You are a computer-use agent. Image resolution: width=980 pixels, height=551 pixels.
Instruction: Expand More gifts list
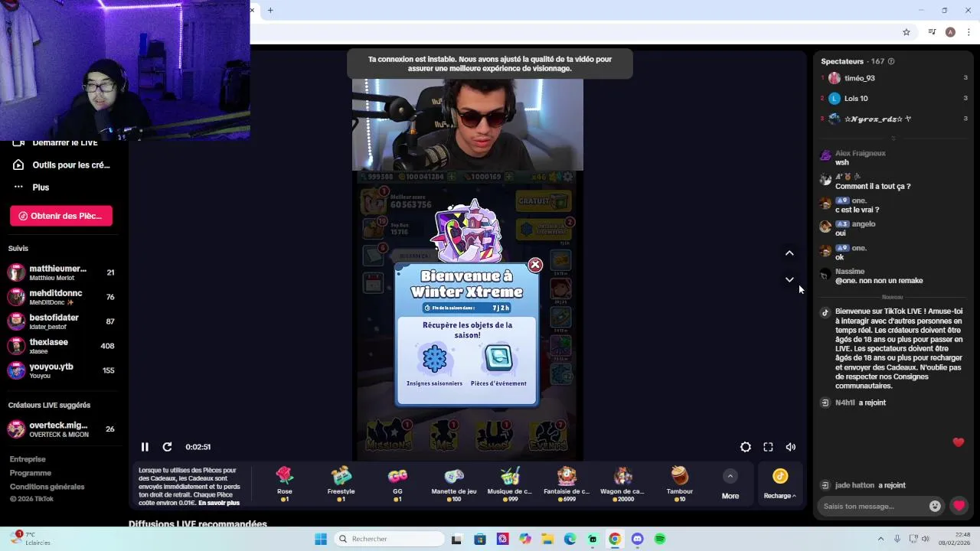pyautogui.click(x=730, y=484)
